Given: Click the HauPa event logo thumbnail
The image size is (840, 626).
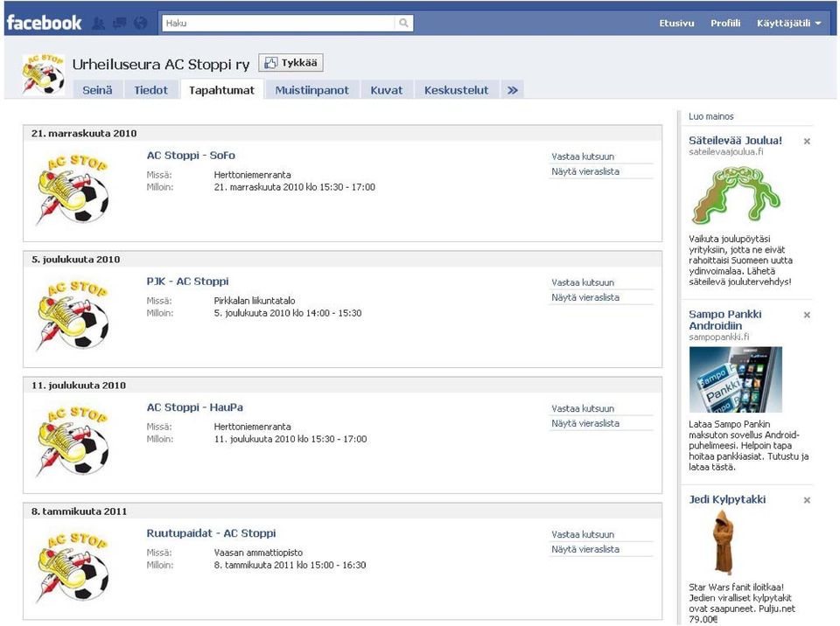Looking at the screenshot, I should [x=73, y=441].
